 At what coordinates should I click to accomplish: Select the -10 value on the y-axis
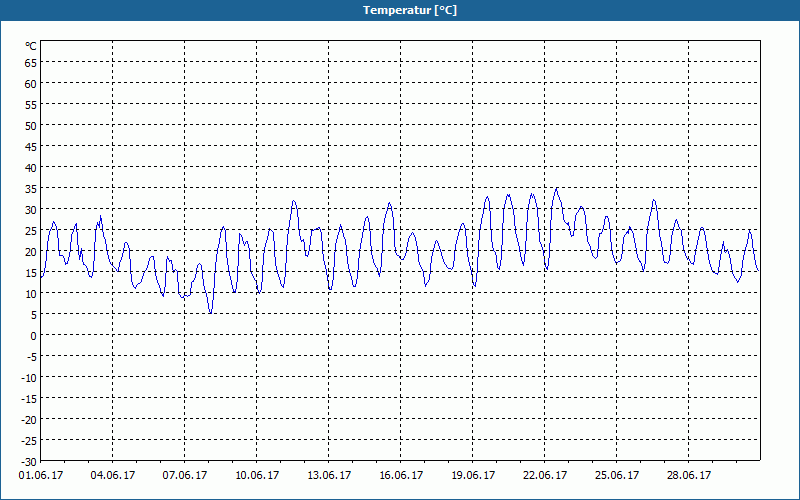pos(29,378)
